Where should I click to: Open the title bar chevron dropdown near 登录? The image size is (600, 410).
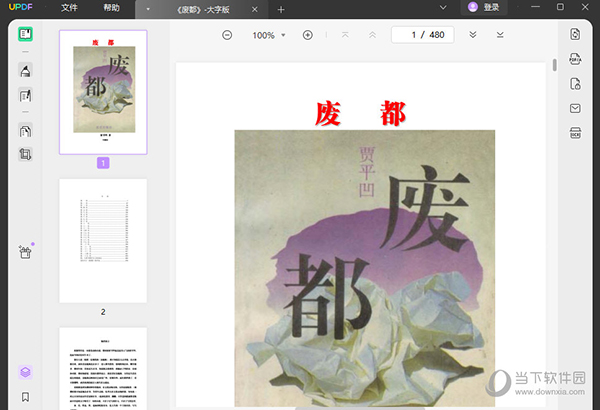[443, 8]
